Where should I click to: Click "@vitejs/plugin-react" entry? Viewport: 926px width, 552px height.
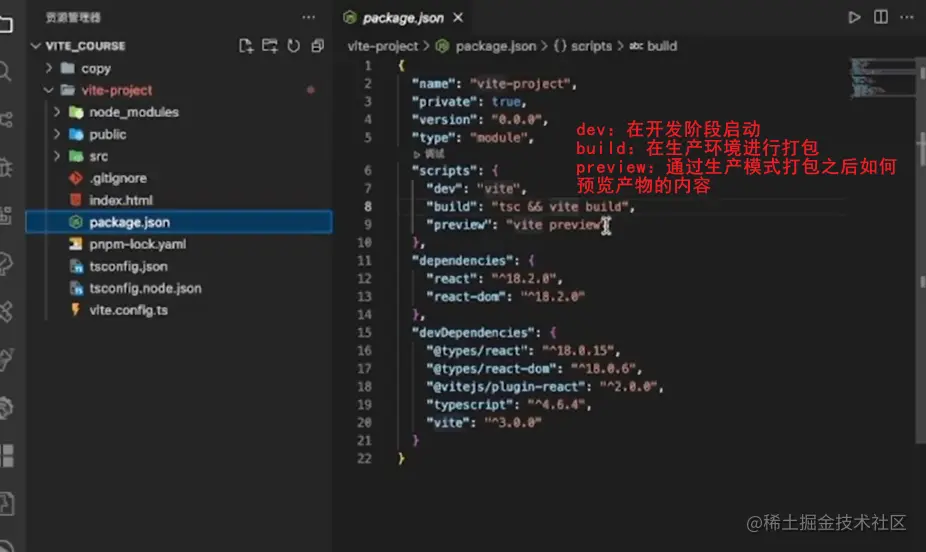[x=506, y=386]
